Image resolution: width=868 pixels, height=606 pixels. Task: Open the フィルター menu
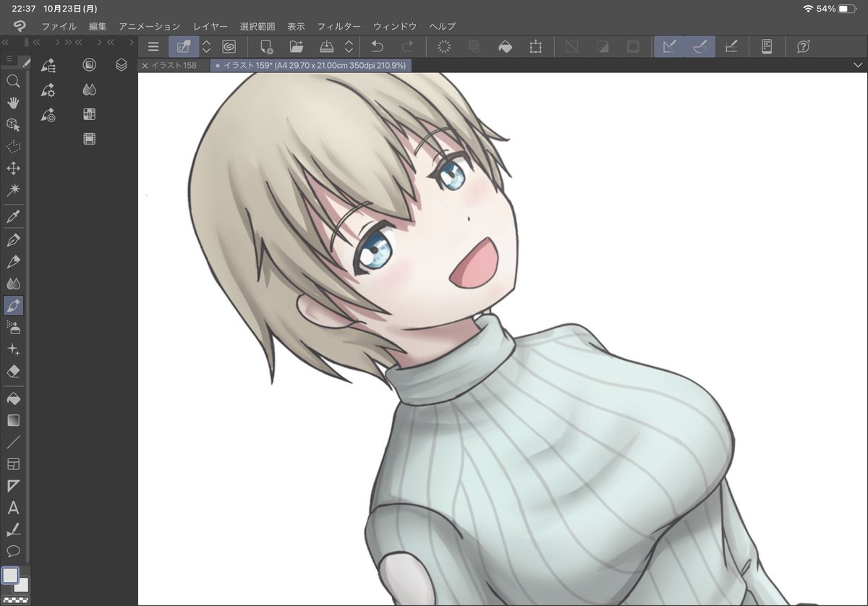point(339,26)
